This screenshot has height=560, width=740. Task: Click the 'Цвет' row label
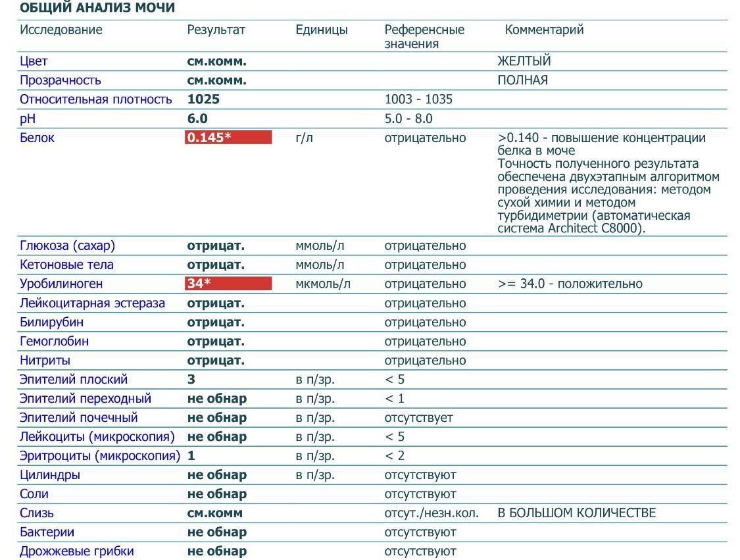(34, 61)
